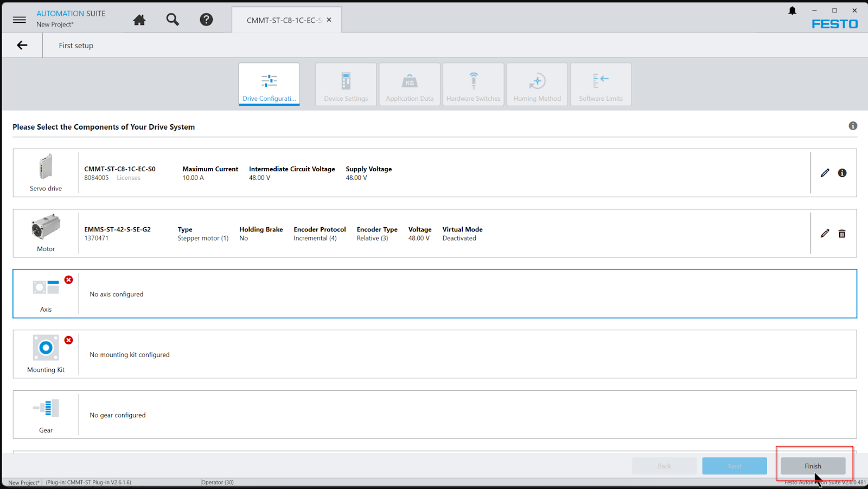The height and width of the screenshot is (489, 868).
Task: Edit the servo drive with the pencil icon
Action: [x=825, y=173]
